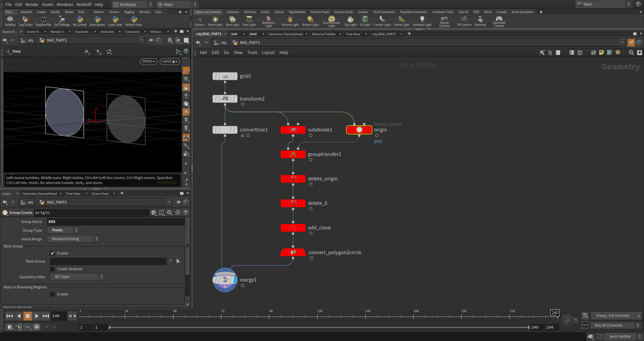Switch to Material Palette tab
Screen dimensions: 644x341
pyautogui.click(x=324, y=34)
